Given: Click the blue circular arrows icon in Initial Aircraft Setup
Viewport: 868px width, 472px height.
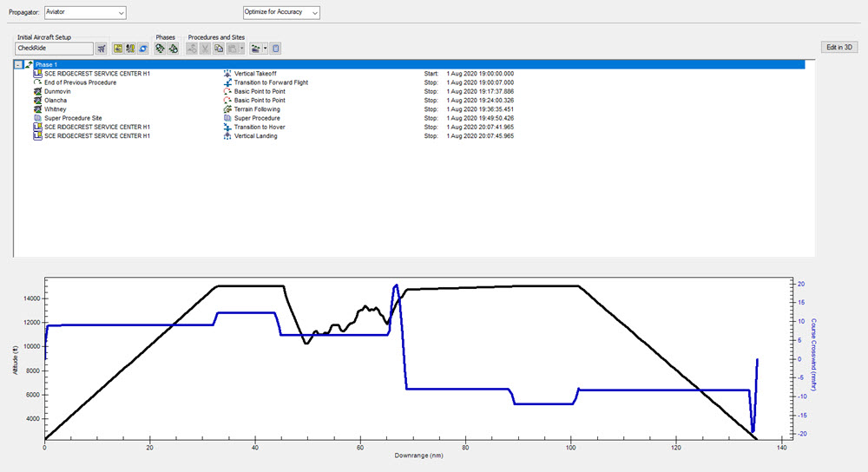Looking at the screenshot, I should click(143, 49).
